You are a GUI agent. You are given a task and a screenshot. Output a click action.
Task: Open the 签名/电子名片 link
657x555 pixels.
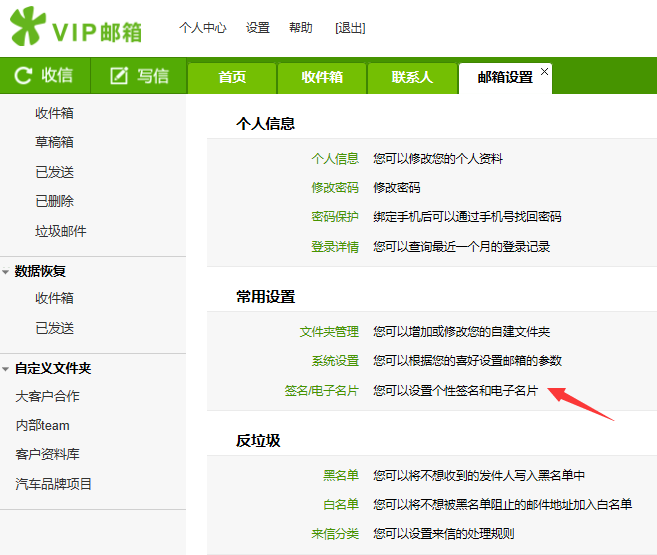pos(322,391)
